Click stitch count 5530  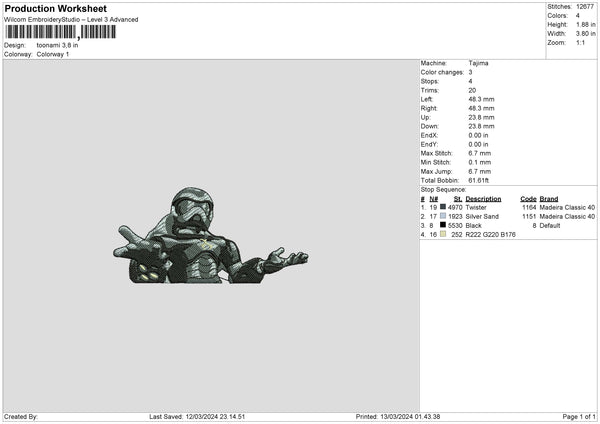click(x=455, y=226)
